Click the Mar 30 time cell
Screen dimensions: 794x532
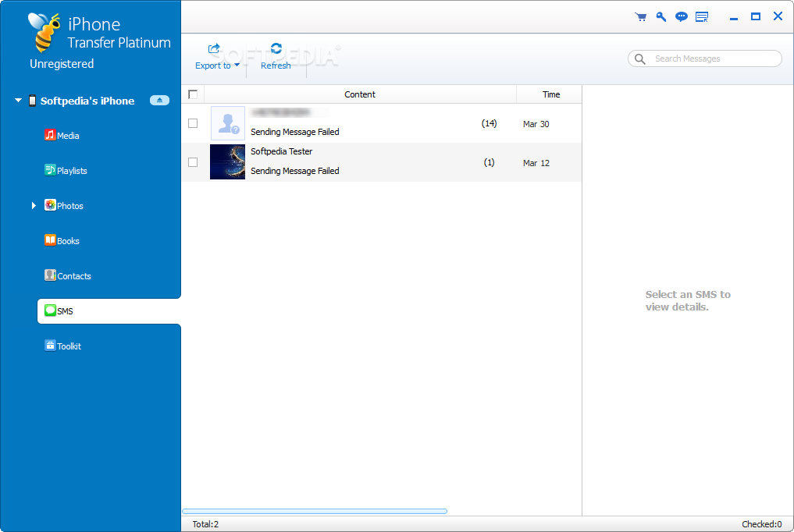[536, 124]
